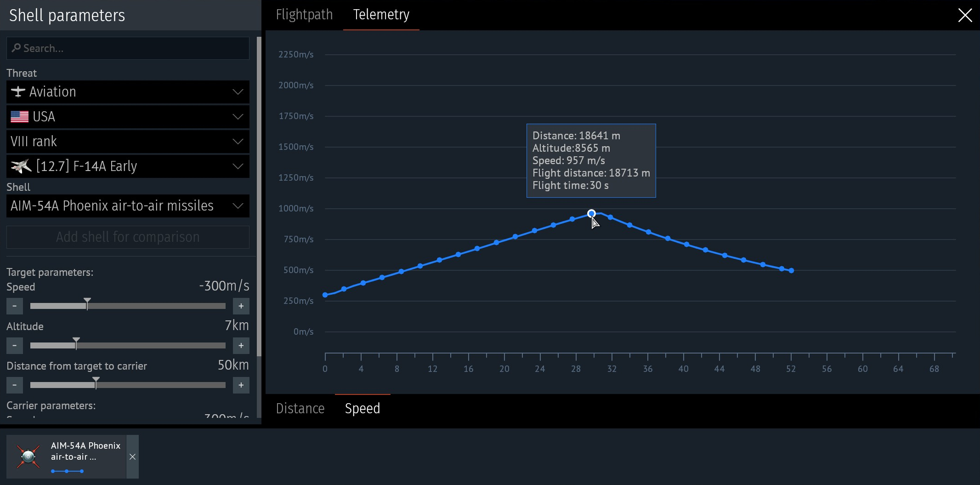
Task: Open the Aviation threat dropdown
Action: (128, 92)
